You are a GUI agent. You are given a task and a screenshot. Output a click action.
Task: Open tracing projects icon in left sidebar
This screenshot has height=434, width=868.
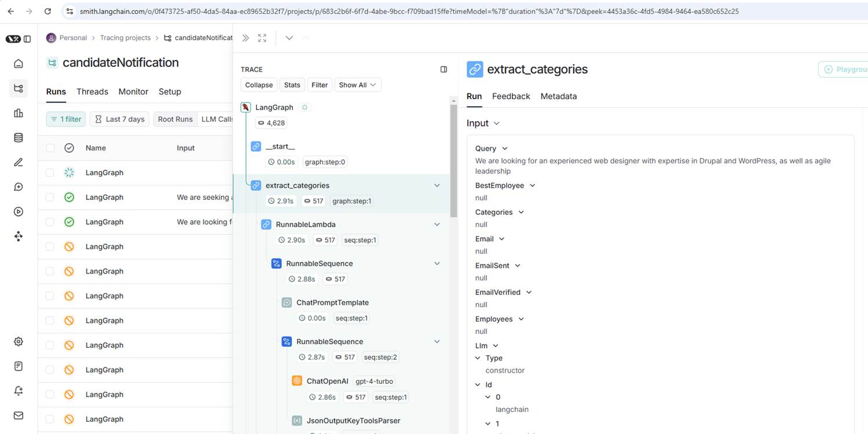click(x=19, y=89)
